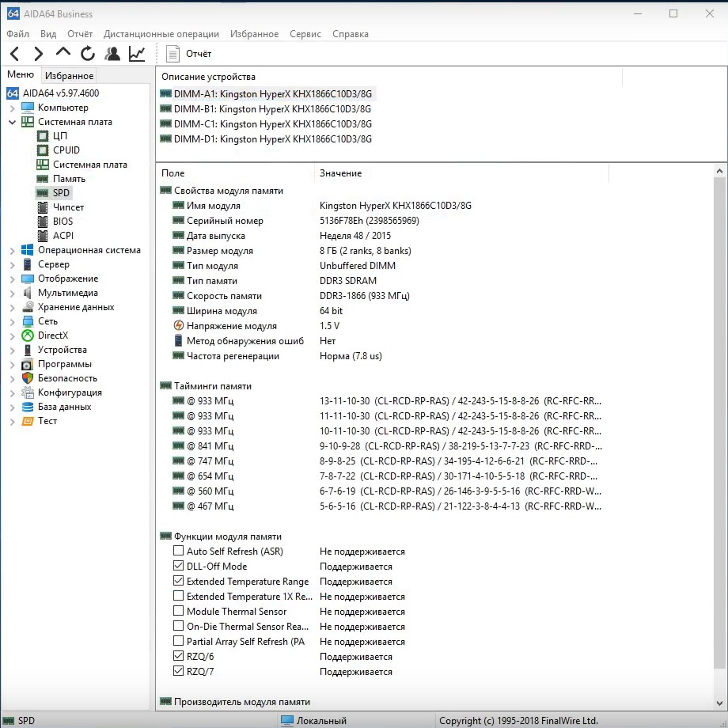Select the AIDA64 v5.97.4600 root node
The width and height of the screenshot is (728, 728).
pos(61,93)
